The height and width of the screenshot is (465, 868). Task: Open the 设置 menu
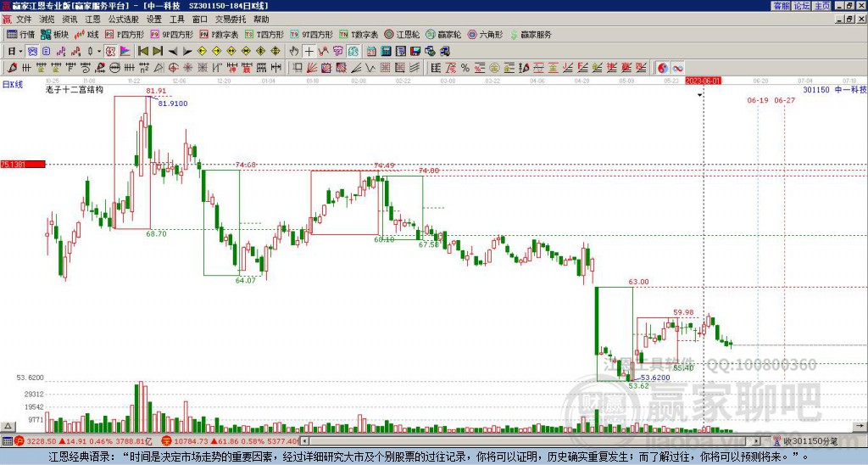point(154,20)
